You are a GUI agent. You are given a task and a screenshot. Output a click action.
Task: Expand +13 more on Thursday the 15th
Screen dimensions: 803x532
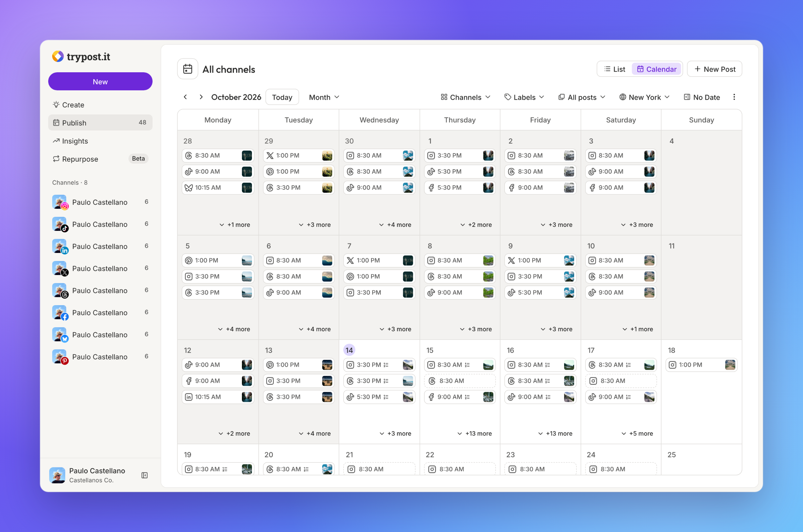tap(475, 434)
